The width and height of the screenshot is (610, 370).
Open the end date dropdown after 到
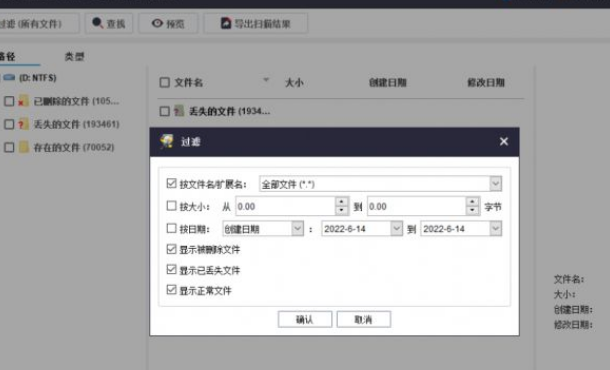coord(495,228)
